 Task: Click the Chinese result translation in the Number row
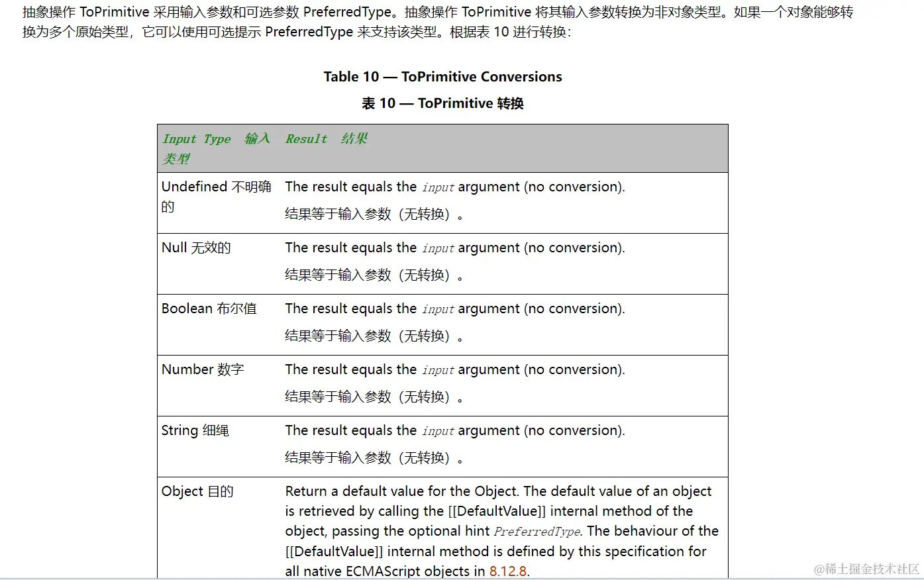pos(374,397)
